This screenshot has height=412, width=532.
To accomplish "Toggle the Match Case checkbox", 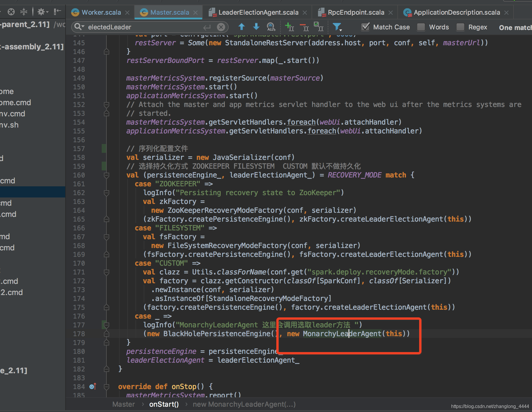I will (365, 27).
